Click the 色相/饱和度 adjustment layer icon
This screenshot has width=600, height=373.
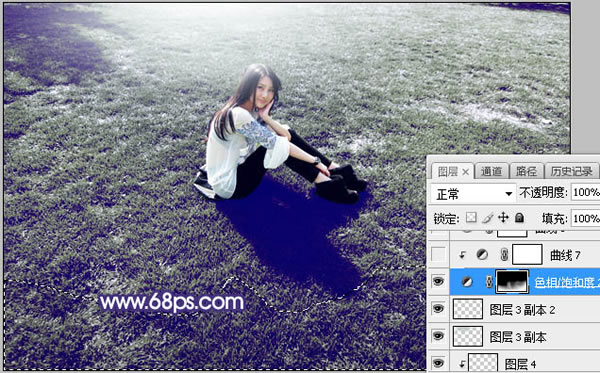(x=467, y=282)
